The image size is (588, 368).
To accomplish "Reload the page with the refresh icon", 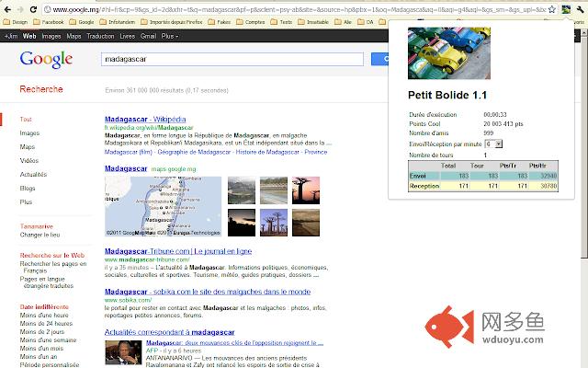I will pyautogui.click(x=33, y=9).
